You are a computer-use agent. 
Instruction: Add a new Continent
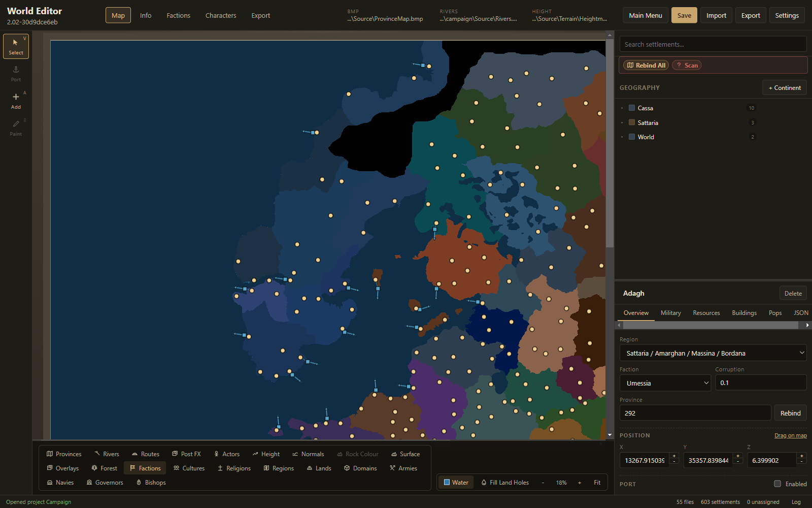785,87
